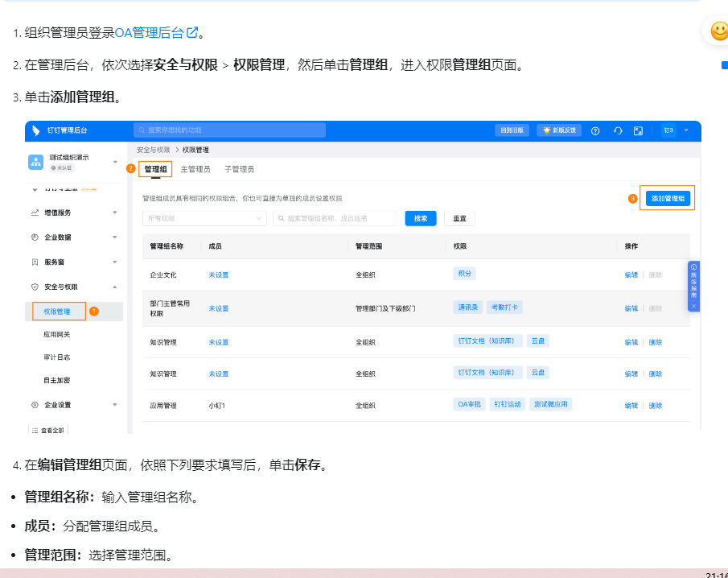Expand the 企业设置 menu arrow

(x=115, y=405)
